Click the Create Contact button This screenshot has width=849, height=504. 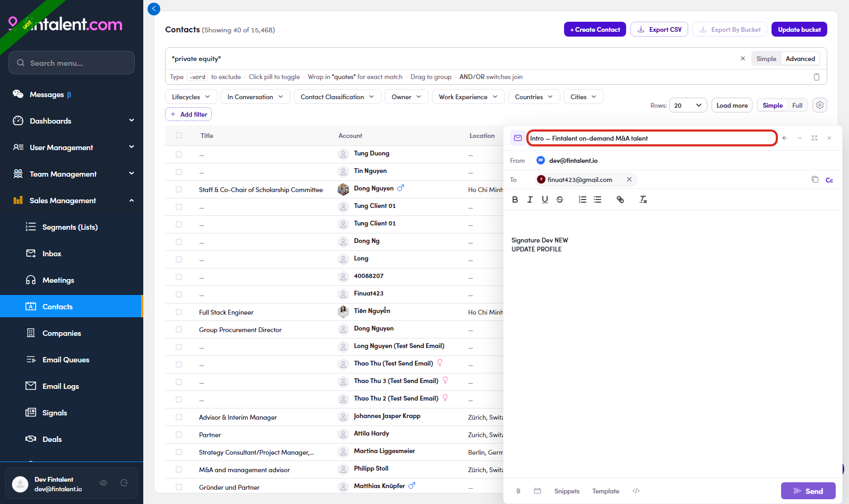(x=595, y=30)
